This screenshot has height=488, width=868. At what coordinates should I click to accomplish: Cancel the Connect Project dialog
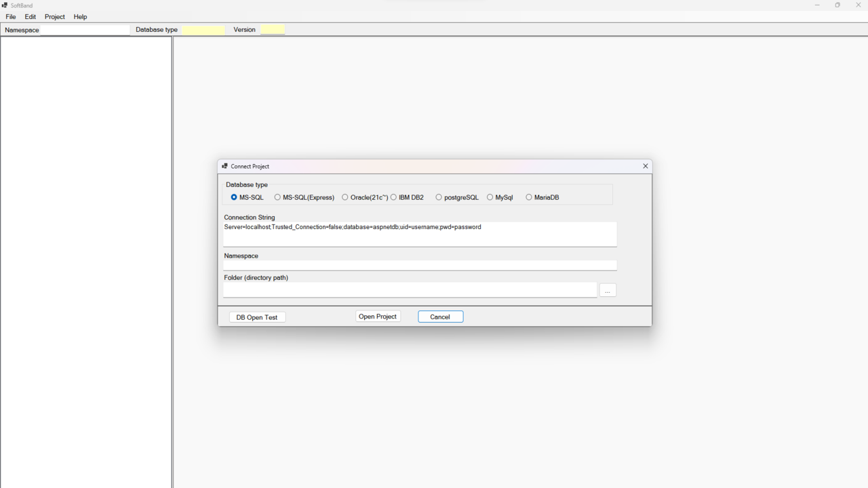click(x=440, y=317)
